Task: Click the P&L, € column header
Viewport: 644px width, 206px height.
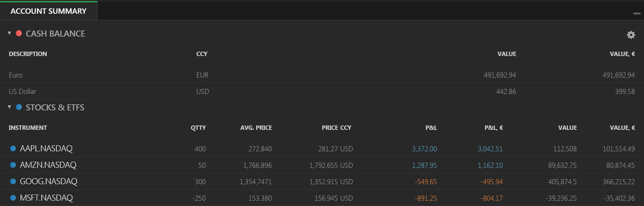Action: (493, 128)
